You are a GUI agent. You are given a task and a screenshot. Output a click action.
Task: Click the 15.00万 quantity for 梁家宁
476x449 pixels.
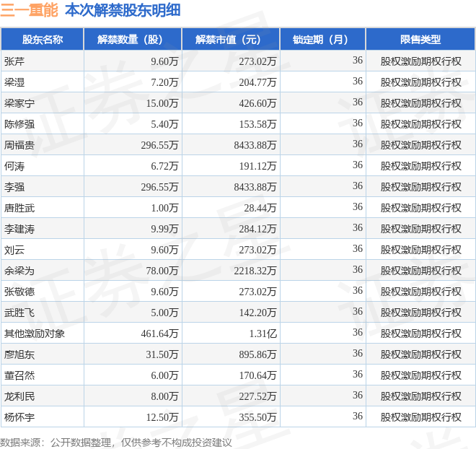pos(162,103)
